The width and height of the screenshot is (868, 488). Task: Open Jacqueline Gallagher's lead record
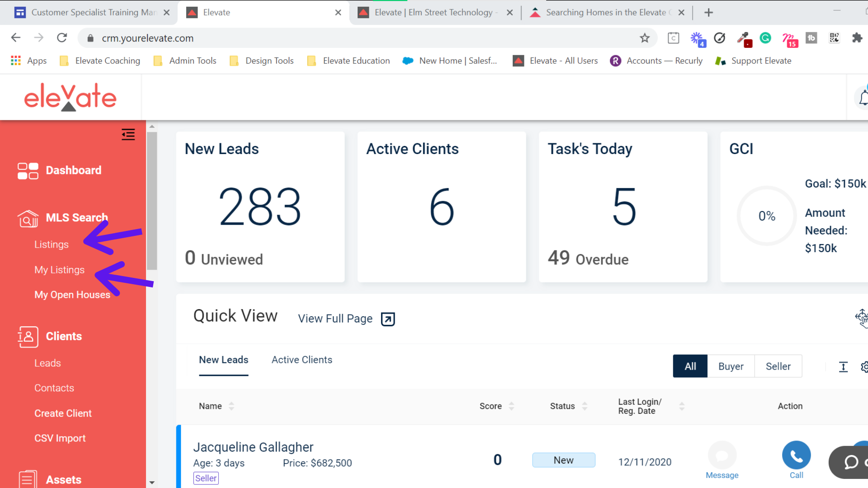[253, 447]
